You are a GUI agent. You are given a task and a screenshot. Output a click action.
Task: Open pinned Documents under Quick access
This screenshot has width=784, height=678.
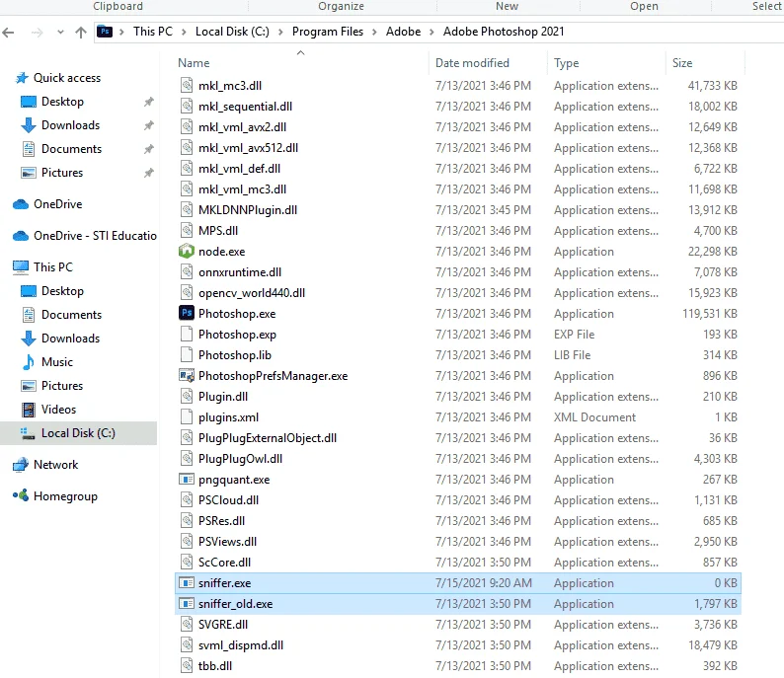click(x=71, y=149)
